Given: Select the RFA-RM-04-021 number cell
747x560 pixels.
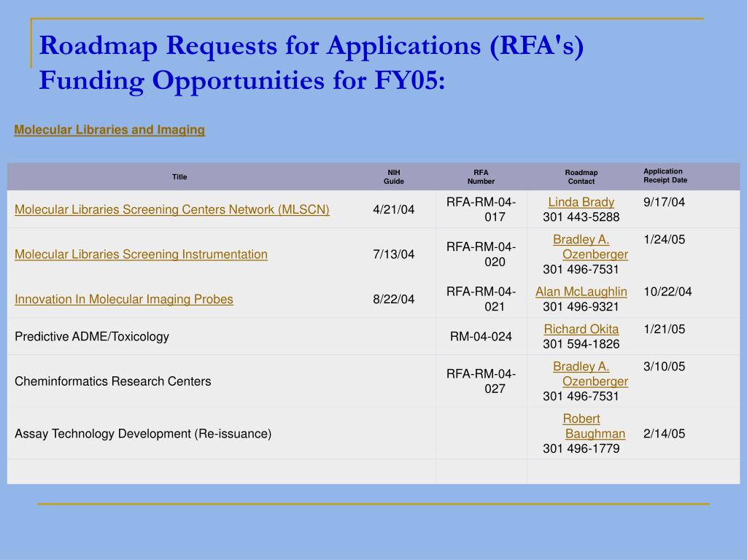Looking at the screenshot, I should 481,299.
